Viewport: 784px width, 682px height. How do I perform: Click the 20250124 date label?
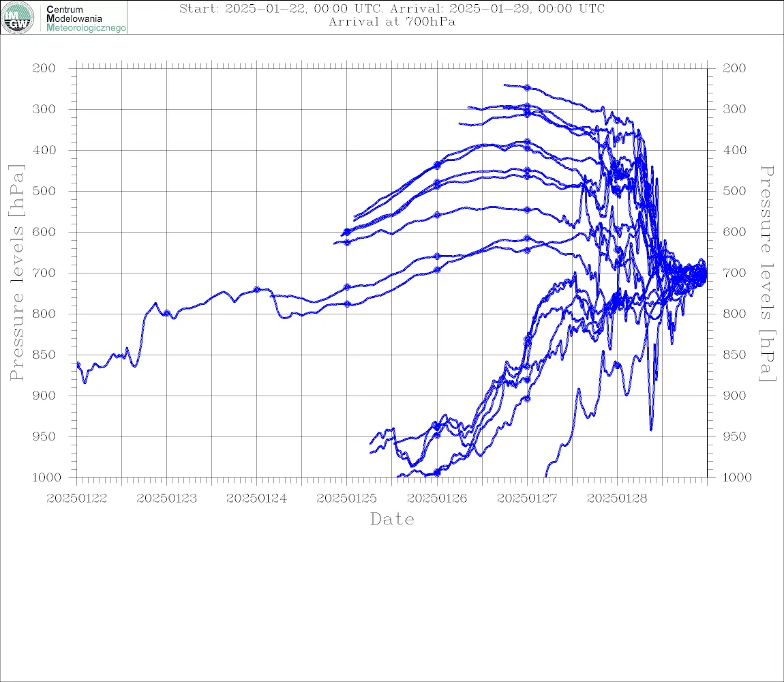click(256, 499)
